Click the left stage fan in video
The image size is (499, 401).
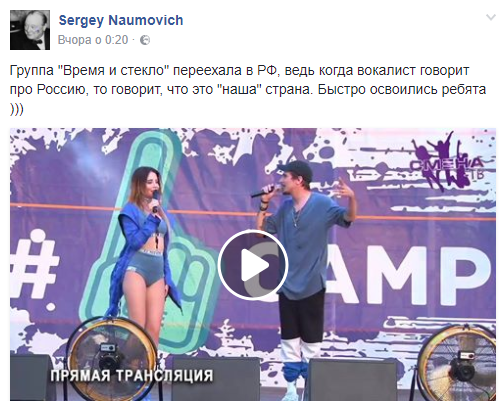tap(112, 360)
